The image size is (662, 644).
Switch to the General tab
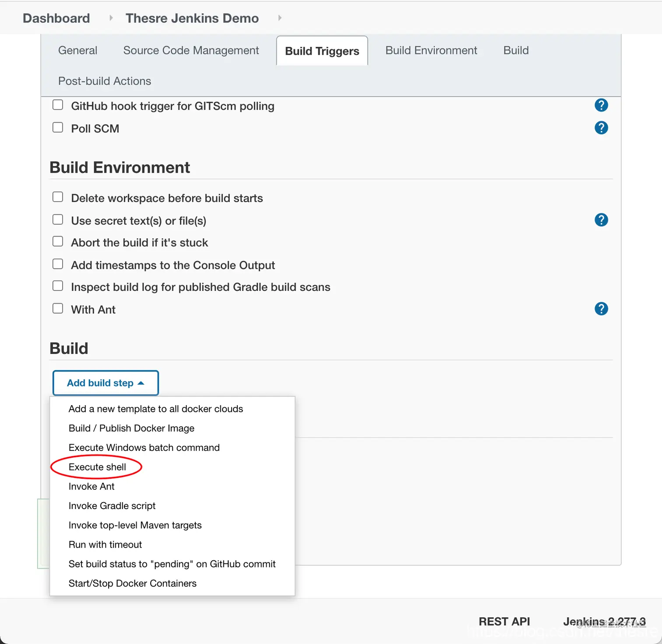pyautogui.click(x=77, y=50)
